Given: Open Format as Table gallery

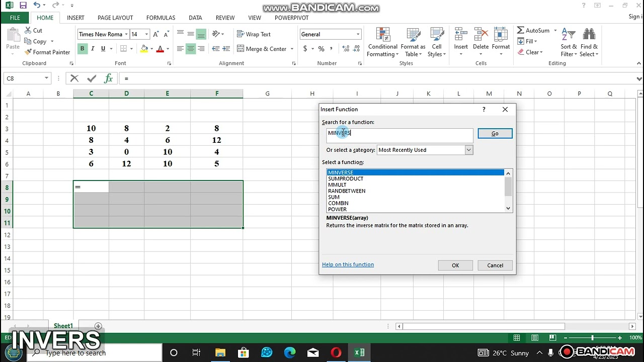Looking at the screenshot, I should pos(413,42).
